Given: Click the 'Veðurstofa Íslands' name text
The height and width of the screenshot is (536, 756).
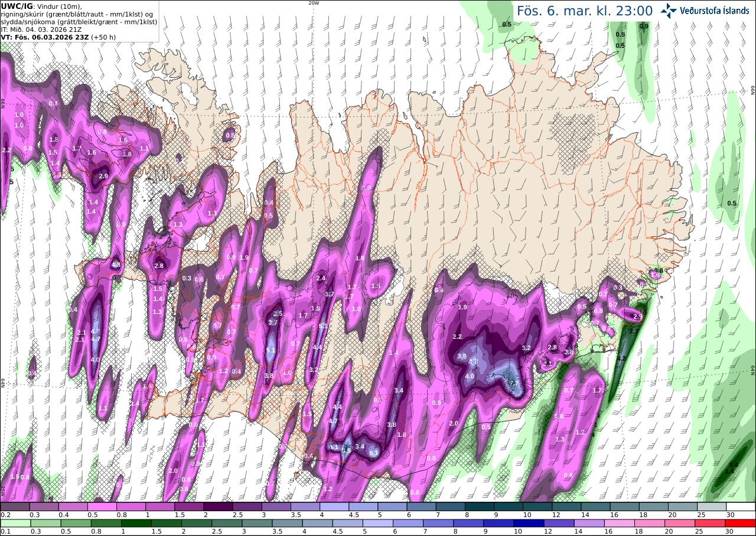Looking at the screenshot, I should pyautogui.click(x=715, y=11).
